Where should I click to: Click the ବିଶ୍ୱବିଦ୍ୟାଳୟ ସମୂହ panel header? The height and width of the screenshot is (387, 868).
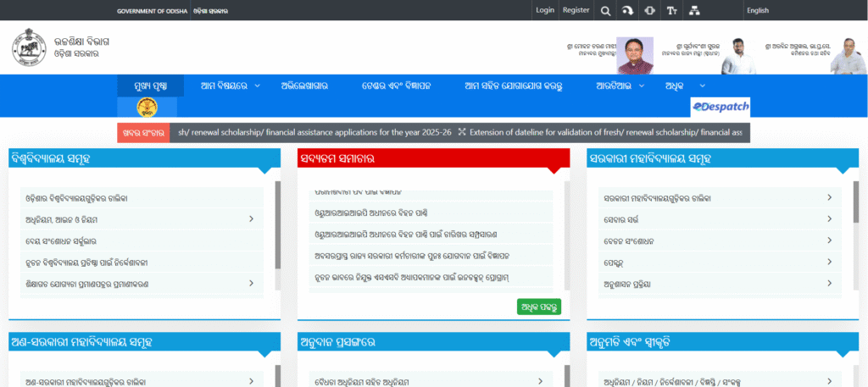[144, 158]
